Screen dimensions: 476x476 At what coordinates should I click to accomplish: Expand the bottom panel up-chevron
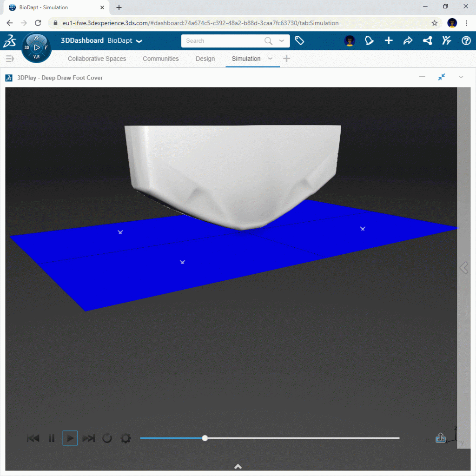[238, 467]
